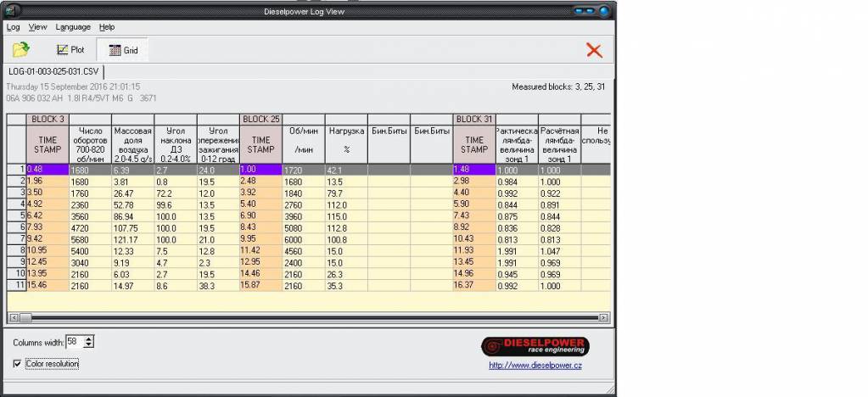Open the Log menu
This screenshot has height=397, width=868.
click(13, 27)
